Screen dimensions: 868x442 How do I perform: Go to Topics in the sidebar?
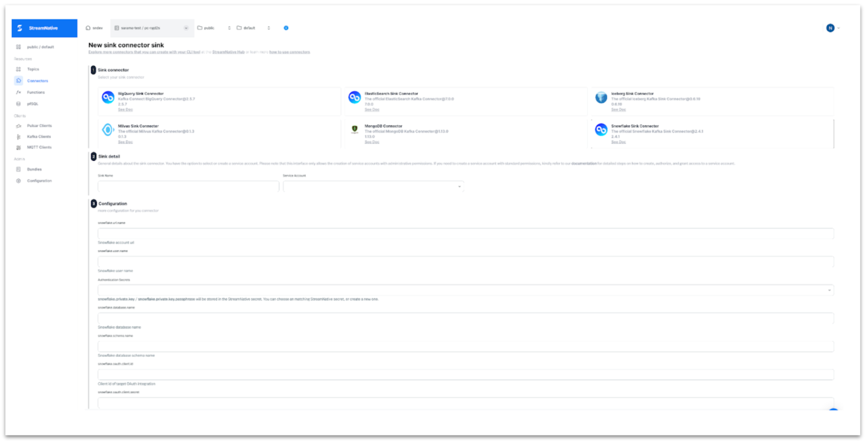pyautogui.click(x=33, y=70)
